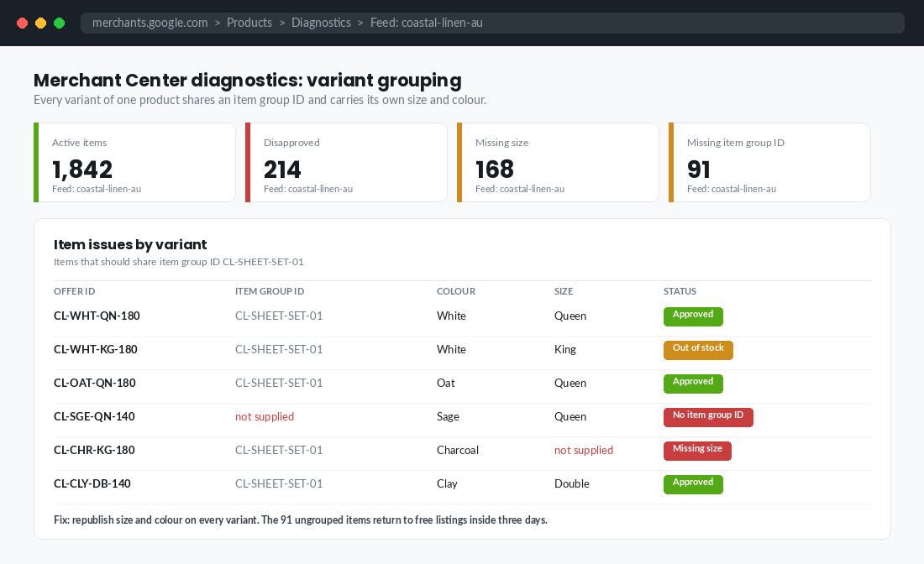Click the White colour cell for CL-WHT-QN-180
Image resolution: width=924 pixels, height=564 pixels.
point(451,316)
